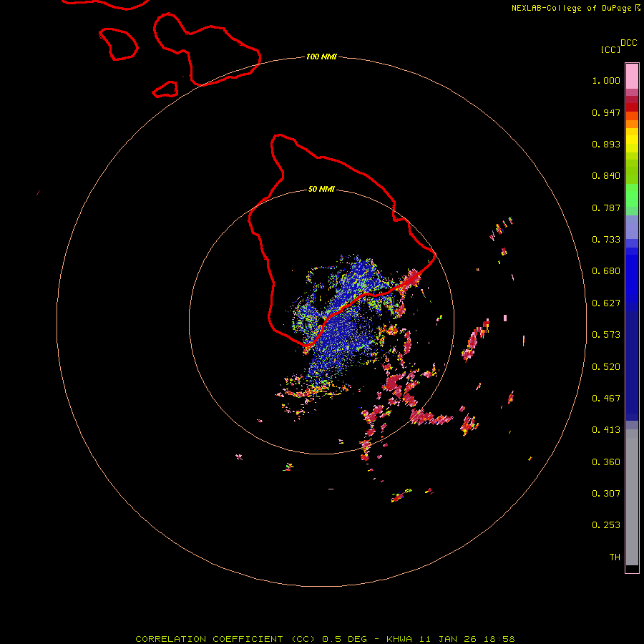
Task: Click the 0.893 color scale value
Action: [x=606, y=144]
